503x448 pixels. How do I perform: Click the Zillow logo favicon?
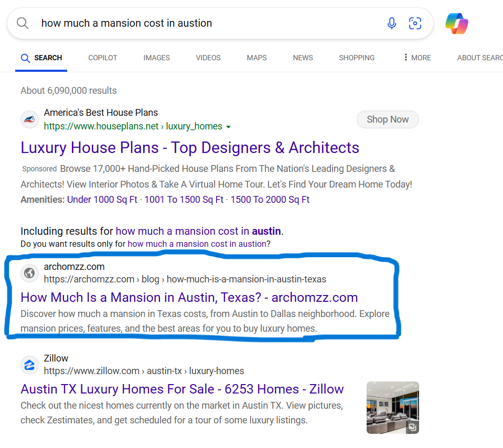coord(29,365)
